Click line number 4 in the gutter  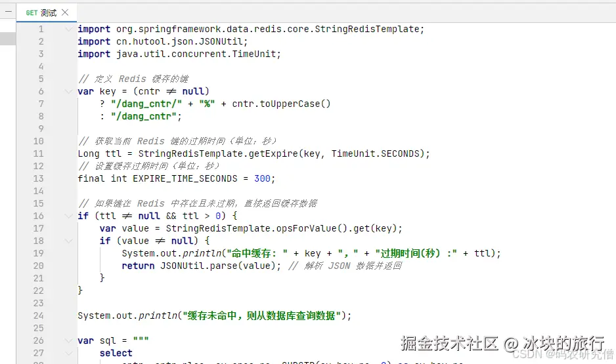tap(41, 67)
